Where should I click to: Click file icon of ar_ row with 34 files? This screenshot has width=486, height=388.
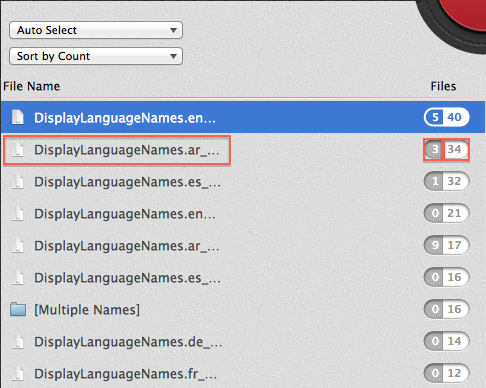(x=18, y=149)
